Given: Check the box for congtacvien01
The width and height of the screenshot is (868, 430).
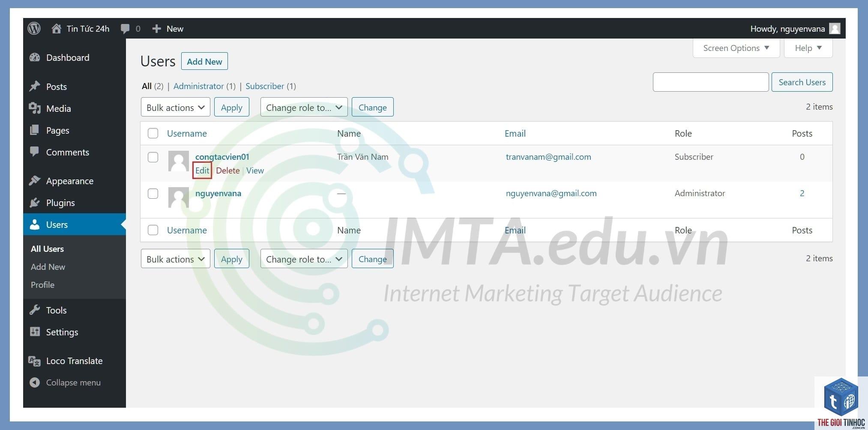Looking at the screenshot, I should tap(153, 157).
